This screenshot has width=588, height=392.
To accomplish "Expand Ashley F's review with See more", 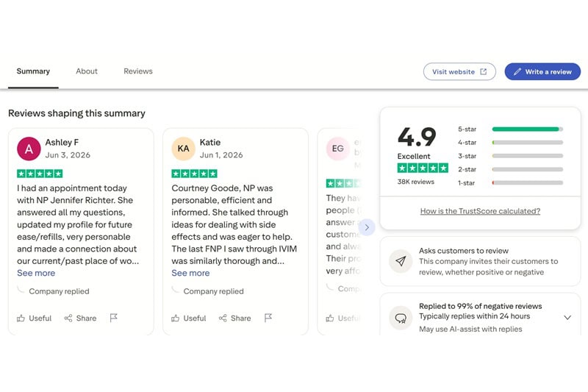I will (36, 273).
